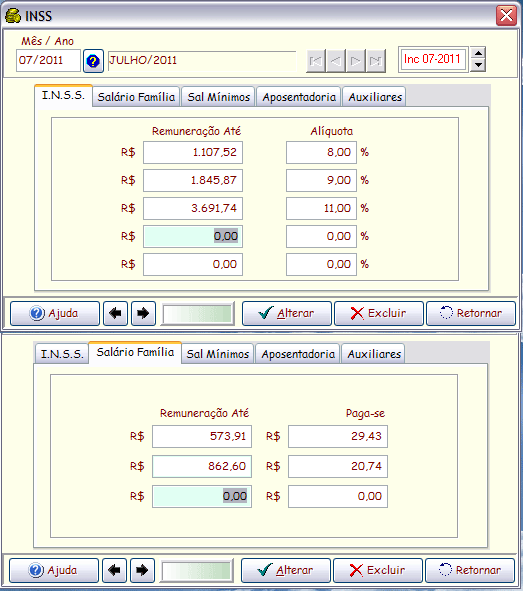Open Auxiliares tab in upper panel
Screen dimensions: 523x591
[x=375, y=97]
